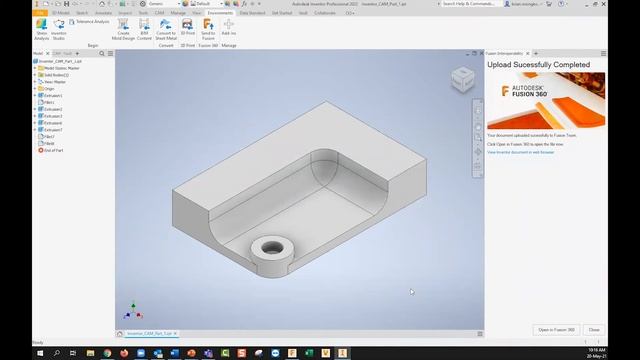640x360 pixels.
Task: Open the model browser hamburger menu
Action: click(x=110, y=53)
